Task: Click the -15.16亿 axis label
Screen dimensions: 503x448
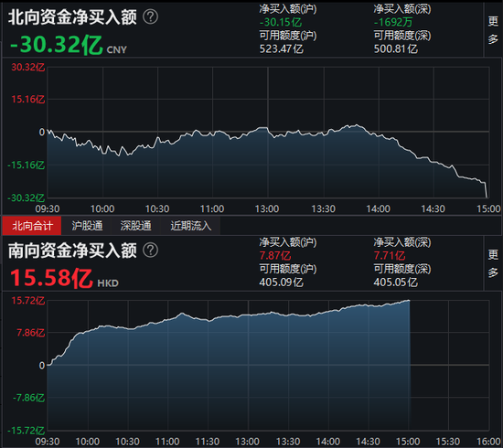Action: click(x=26, y=165)
